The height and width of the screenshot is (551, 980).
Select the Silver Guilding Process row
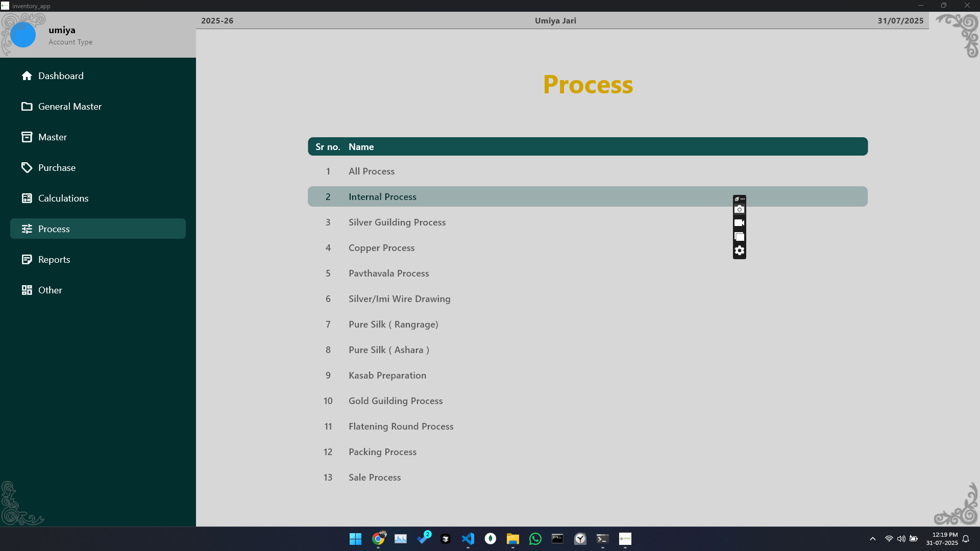(x=397, y=222)
